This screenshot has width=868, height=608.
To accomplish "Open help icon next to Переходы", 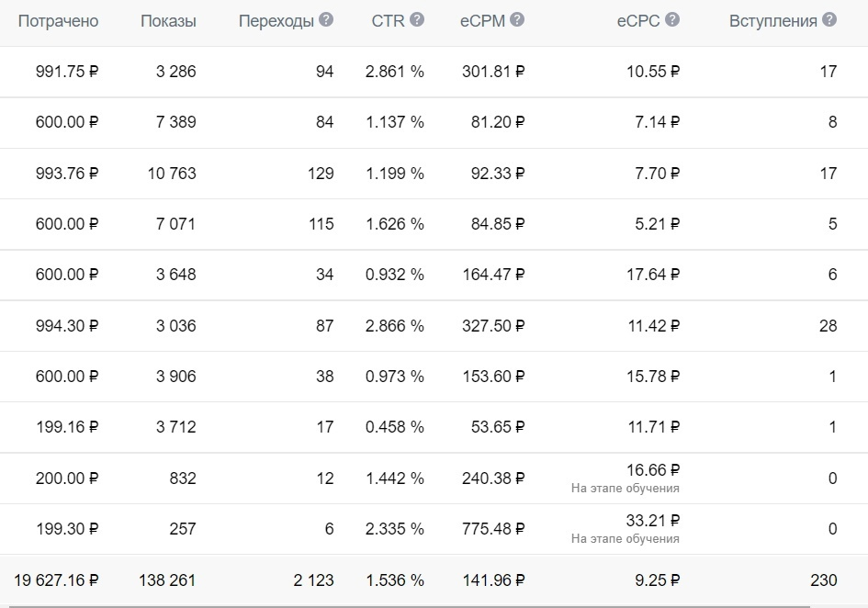I will click(x=326, y=20).
